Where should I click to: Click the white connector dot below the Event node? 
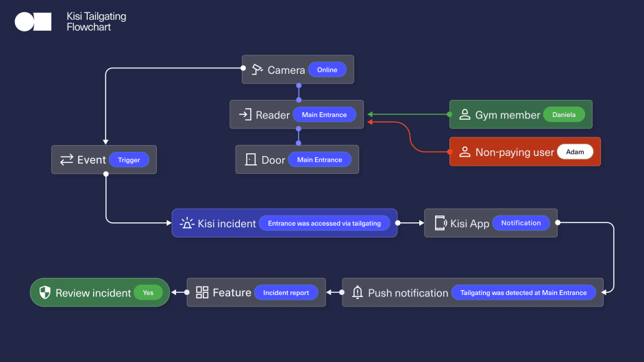click(106, 174)
